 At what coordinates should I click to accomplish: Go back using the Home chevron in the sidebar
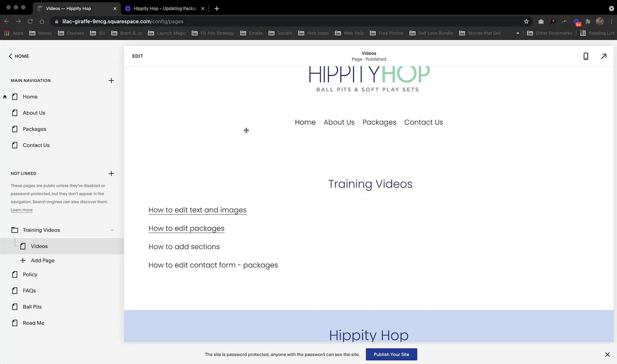click(x=11, y=56)
